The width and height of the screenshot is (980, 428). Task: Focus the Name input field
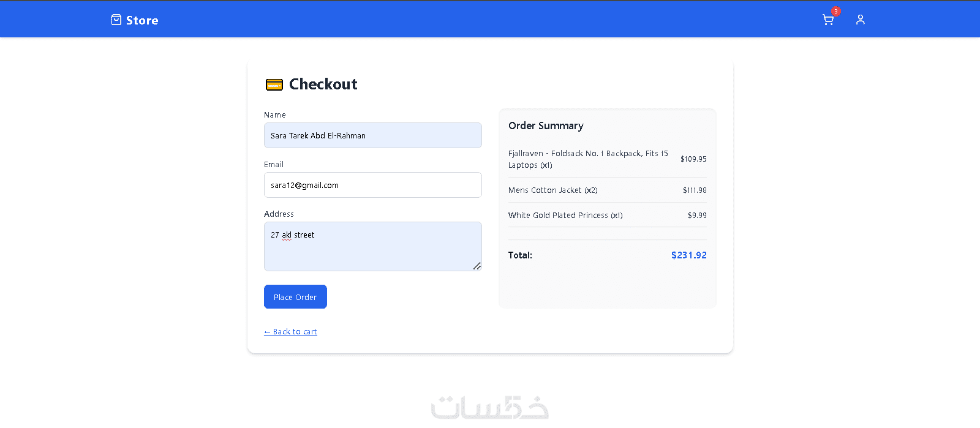click(x=372, y=135)
